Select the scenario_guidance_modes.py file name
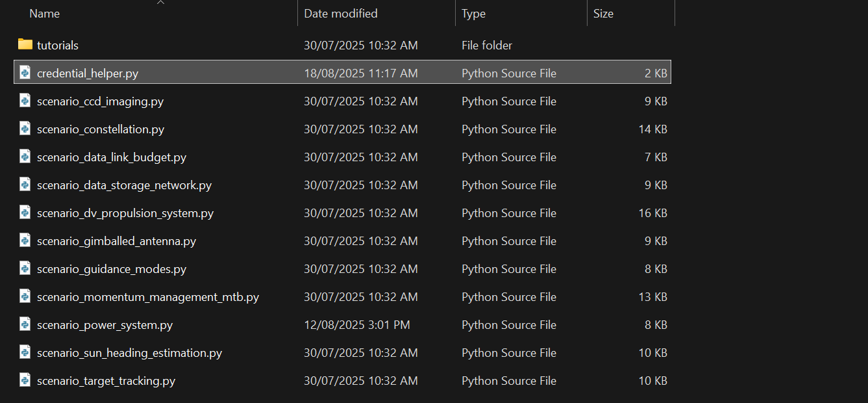Screen dimensions: 868x403 click(x=112, y=269)
